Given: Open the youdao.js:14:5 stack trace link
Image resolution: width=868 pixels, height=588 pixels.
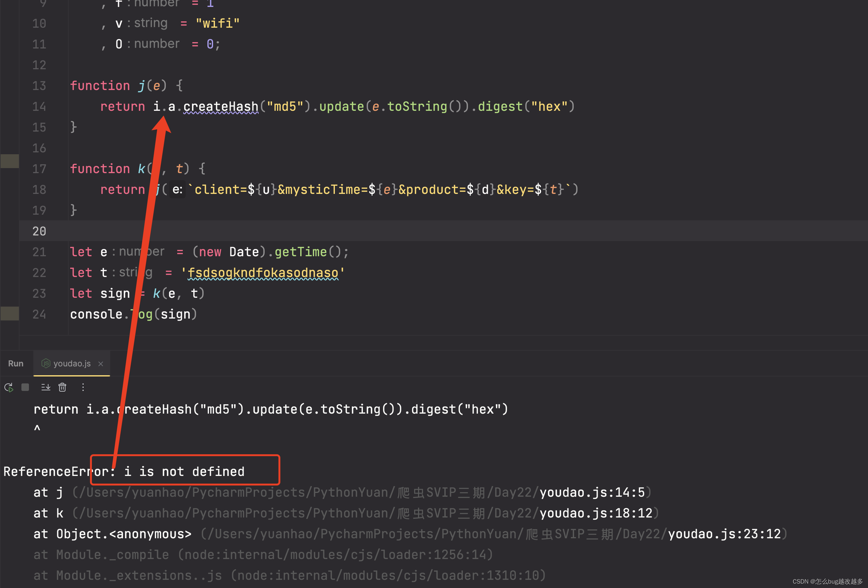Looking at the screenshot, I should point(592,493).
